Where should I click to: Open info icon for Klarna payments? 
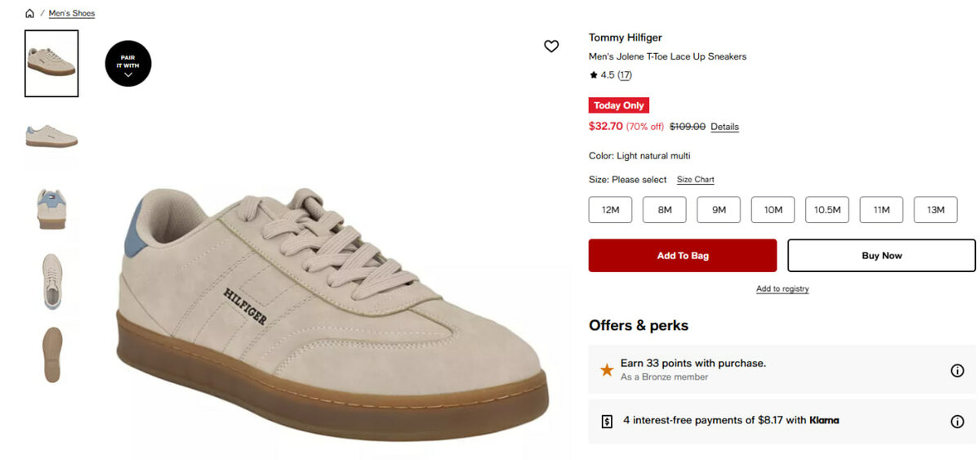[957, 422]
